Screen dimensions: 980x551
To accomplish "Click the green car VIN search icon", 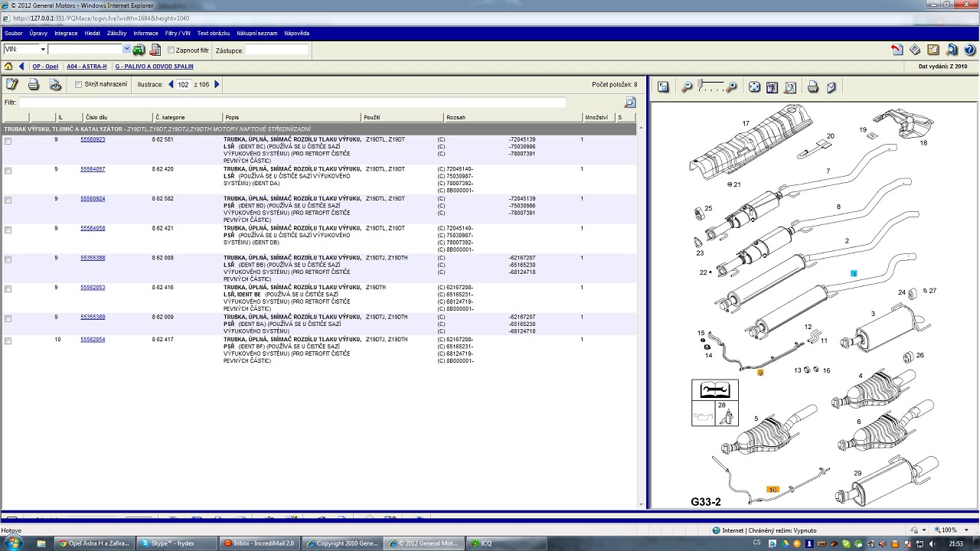I will pos(139,50).
